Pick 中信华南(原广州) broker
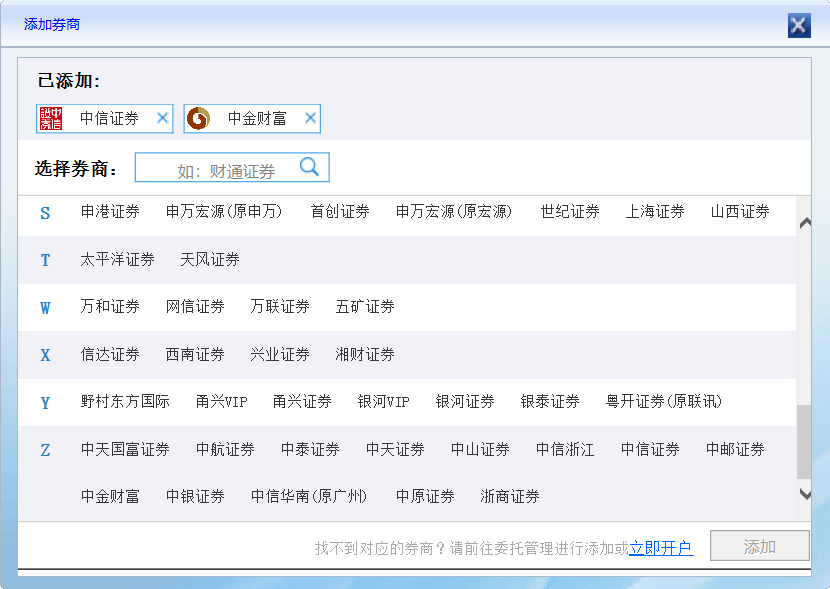Viewport: 830px width, 589px height. (309, 496)
